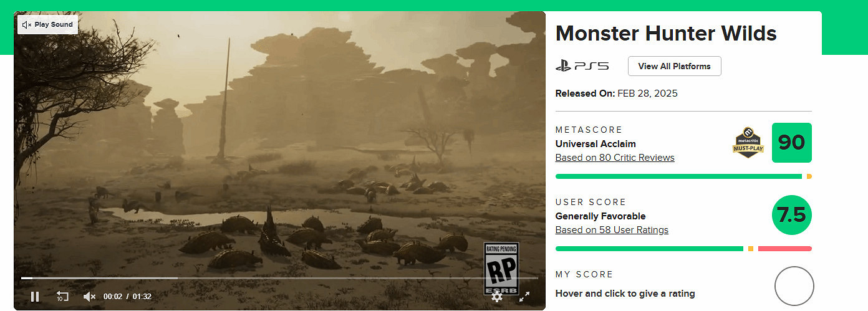This screenshot has height=311, width=868.
Task: Click the empty My Score circle
Action: (794, 286)
